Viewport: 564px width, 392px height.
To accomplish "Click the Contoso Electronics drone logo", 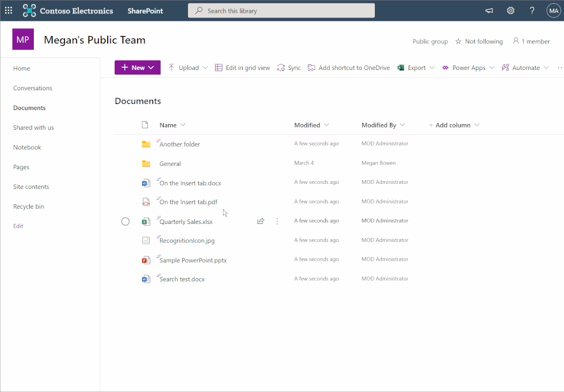I will [x=29, y=10].
